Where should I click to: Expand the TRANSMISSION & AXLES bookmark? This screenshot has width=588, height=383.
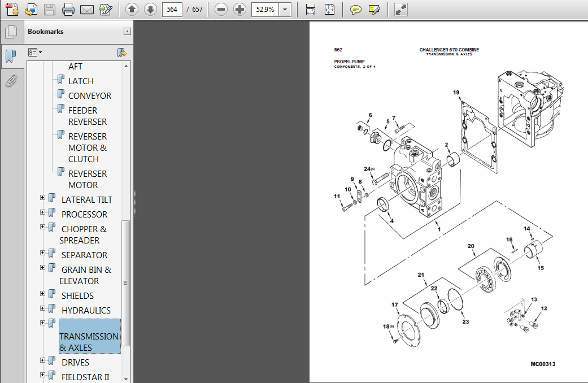[43, 323]
